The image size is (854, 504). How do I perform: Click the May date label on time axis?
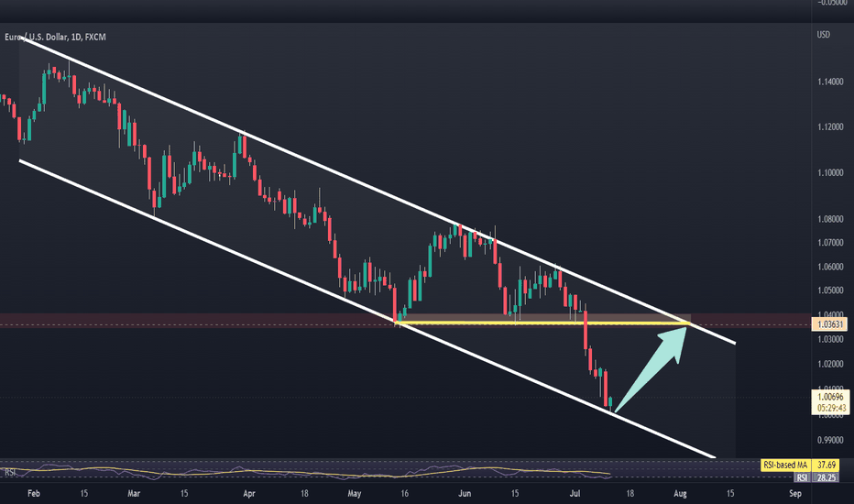(354, 494)
